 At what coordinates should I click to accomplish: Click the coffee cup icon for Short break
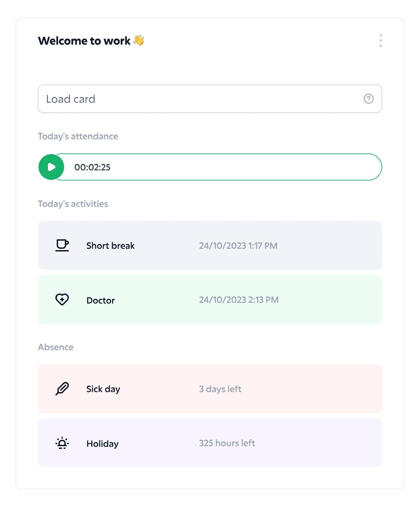pos(62,245)
